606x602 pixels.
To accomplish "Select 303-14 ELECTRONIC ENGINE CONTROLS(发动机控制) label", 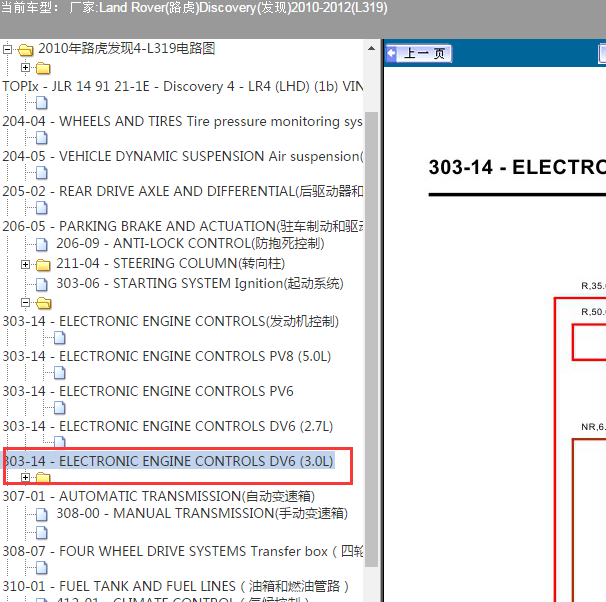I will 170,321.
